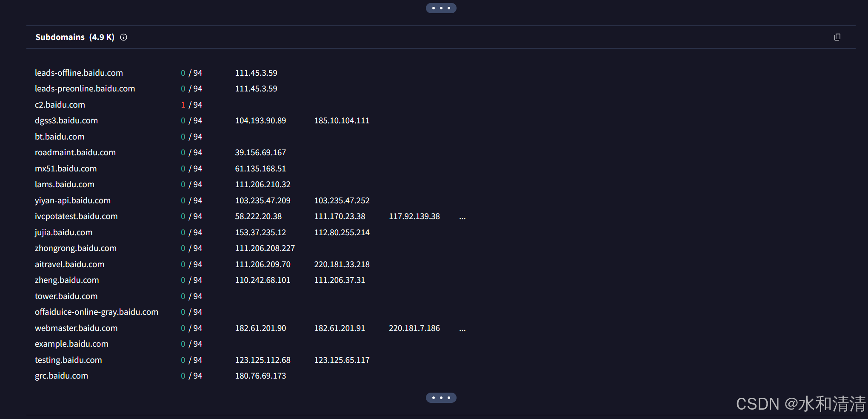The image size is (868, 419).
Task: Click IP address 182.61.201.91
Action: pyautogui.click(x=340, y=328)
